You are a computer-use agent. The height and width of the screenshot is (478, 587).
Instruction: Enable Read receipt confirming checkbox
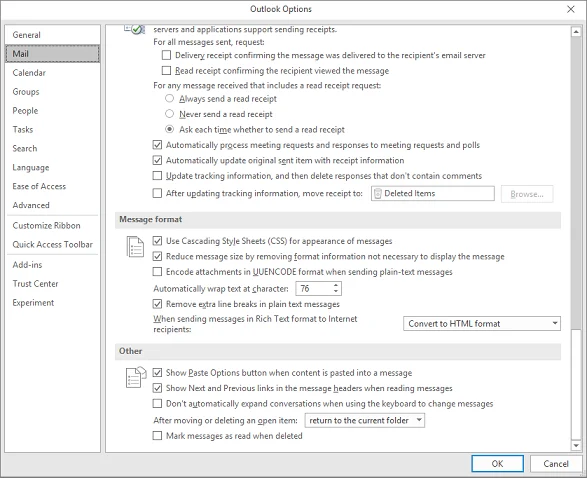click(x=166, y=71)
